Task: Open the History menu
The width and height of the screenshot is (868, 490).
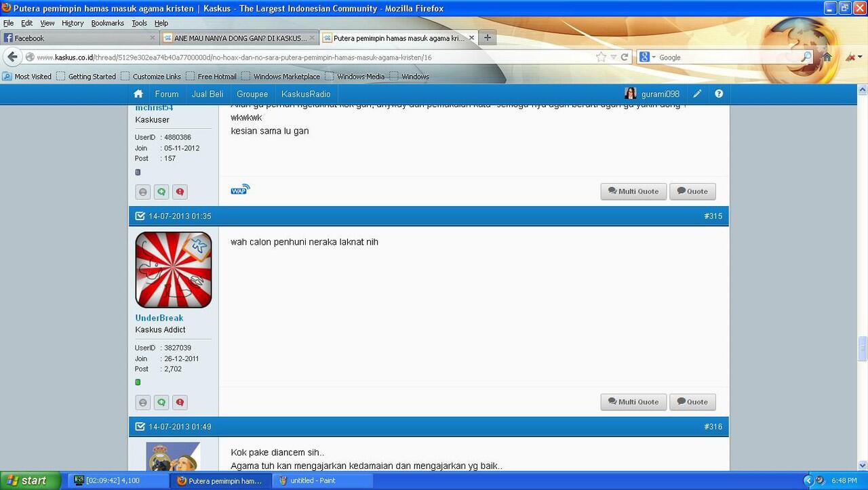Action: point(73,23)
